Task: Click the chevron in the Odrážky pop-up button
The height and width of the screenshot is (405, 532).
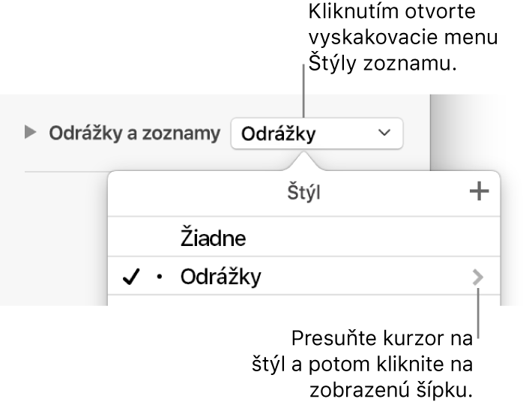Action: coord(385,133)
